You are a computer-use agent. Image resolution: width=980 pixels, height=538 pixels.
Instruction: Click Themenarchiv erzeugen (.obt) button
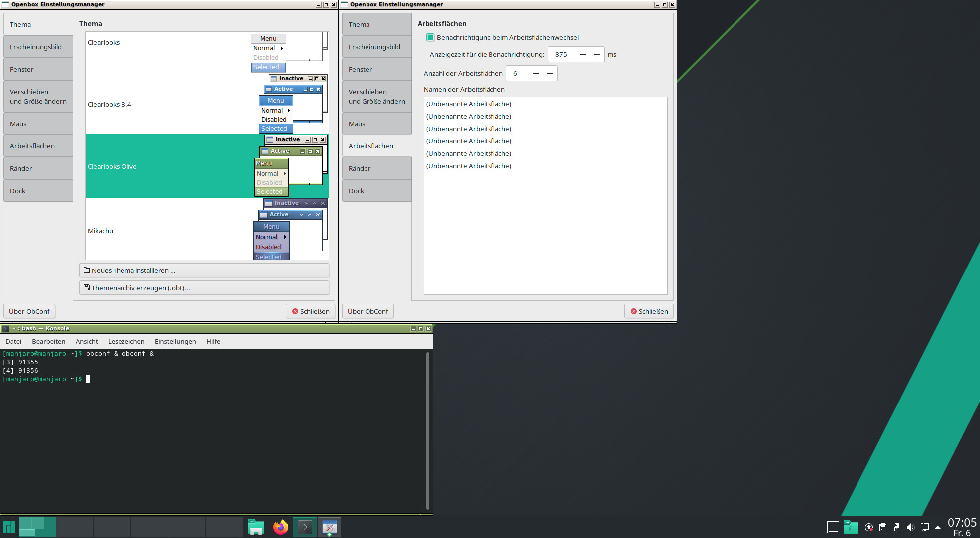(x=204, y=288)
